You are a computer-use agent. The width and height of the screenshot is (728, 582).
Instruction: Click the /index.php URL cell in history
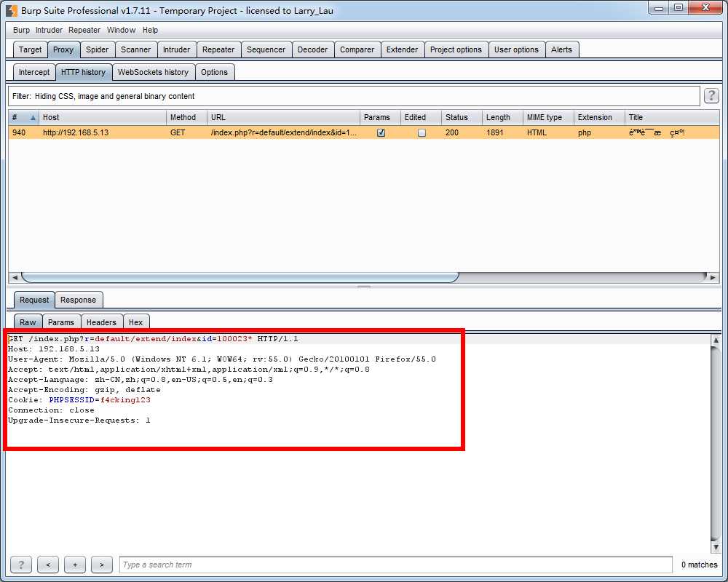[284, 132]
